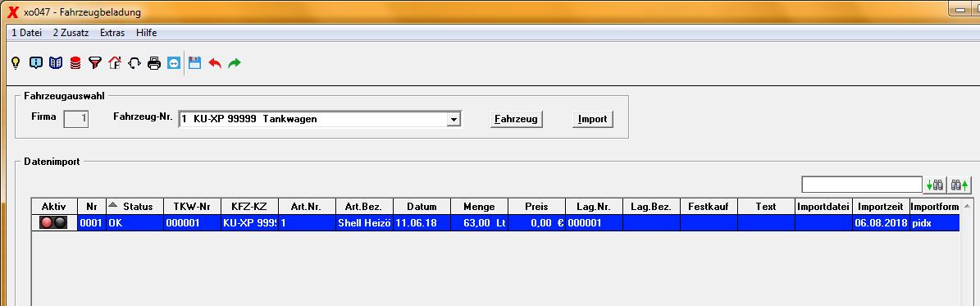The image size is (980, 306).
Task: Search upward with the binoculars up-arrow icon
Action: 959,185
